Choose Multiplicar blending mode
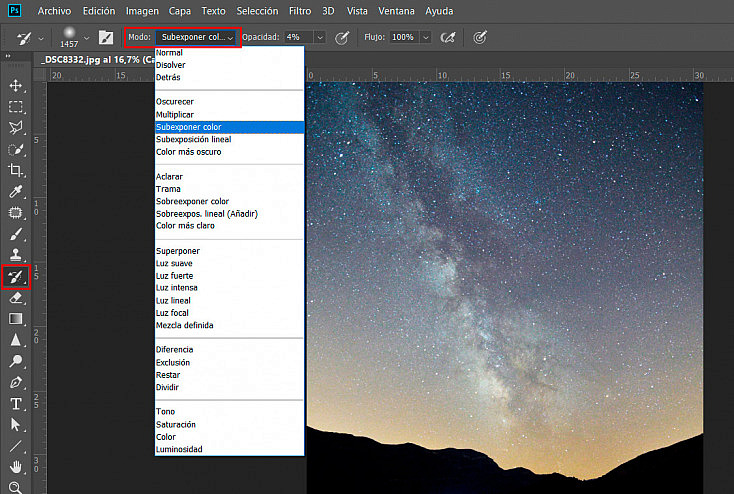The height and width of the screenshot is (494, 734). [229, 114]
